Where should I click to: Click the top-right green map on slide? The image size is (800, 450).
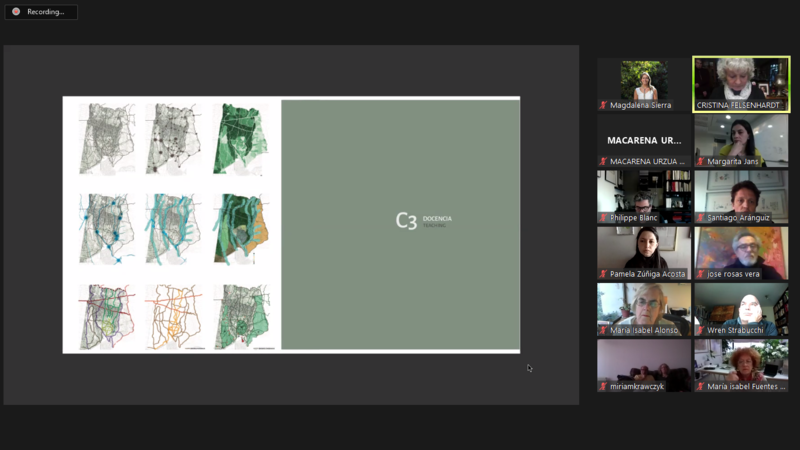click(x=240, y=139)
